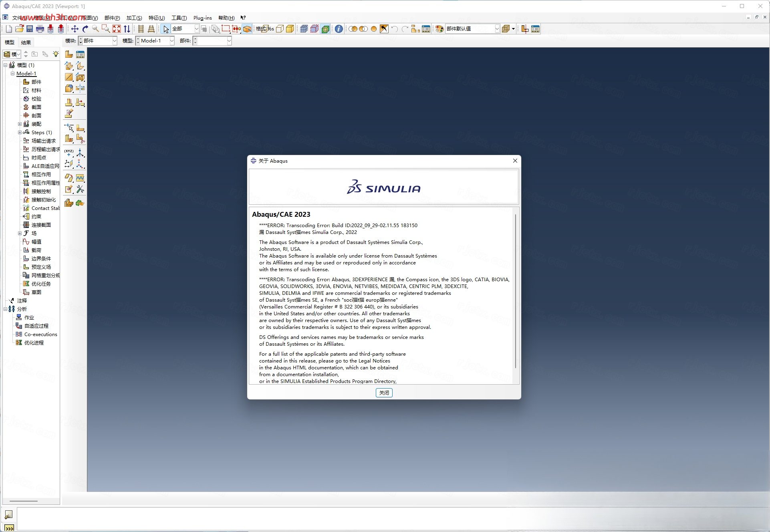Viewport: 770px width, 532px height.
Task: Open the undo/redo toolbar's manager icon
Action: tap(426, 29)
